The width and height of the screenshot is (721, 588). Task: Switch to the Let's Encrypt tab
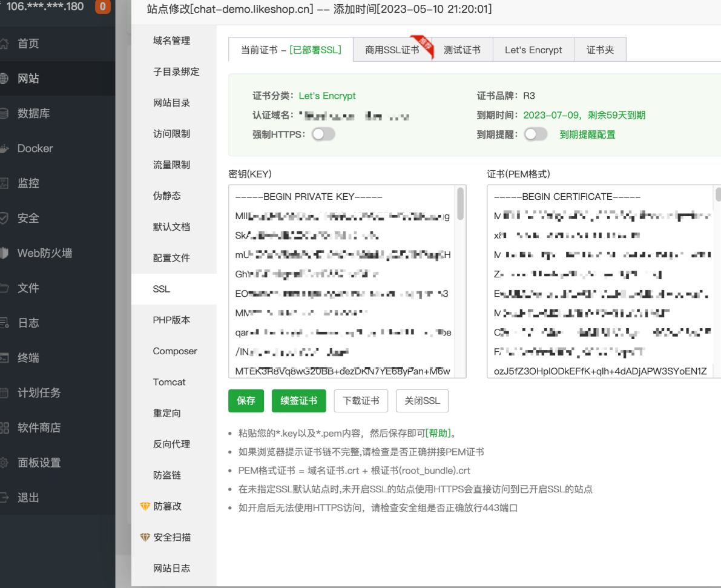[533, 50]
